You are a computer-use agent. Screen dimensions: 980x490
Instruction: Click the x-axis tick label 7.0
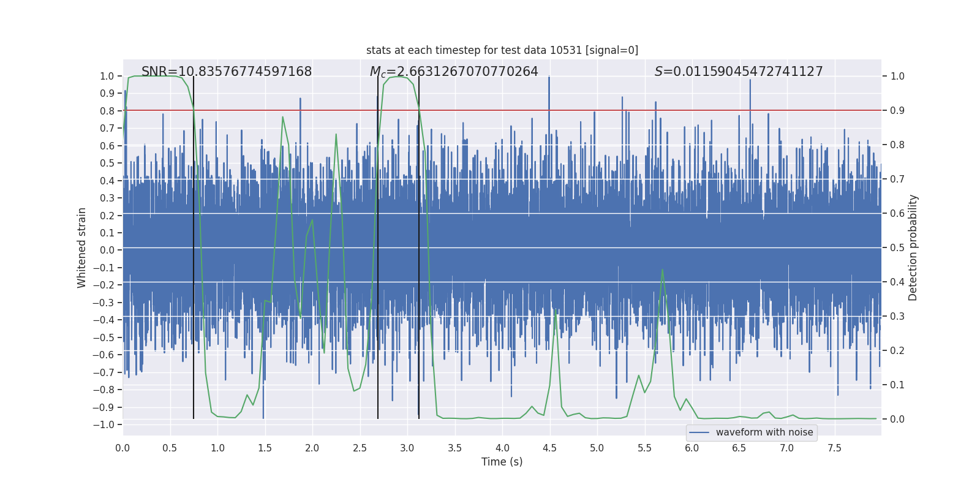coord(787,448)
